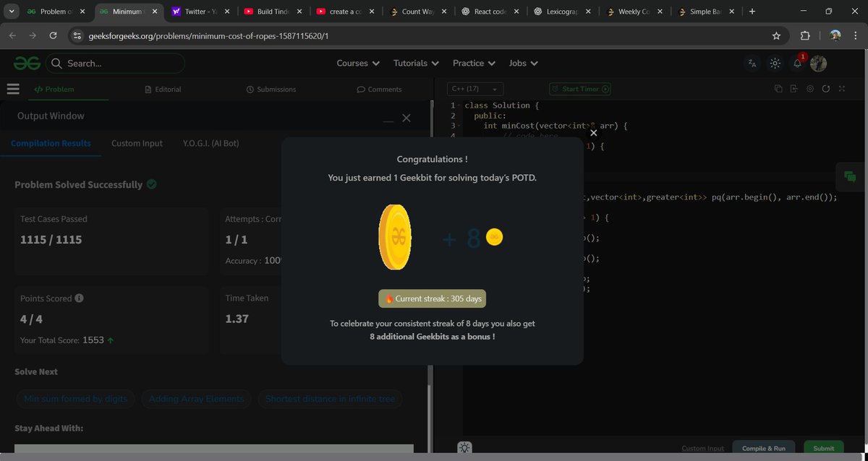Open Adding Array Elements problem
Viewport: 868px width, 461px height.
pos(197,399)
